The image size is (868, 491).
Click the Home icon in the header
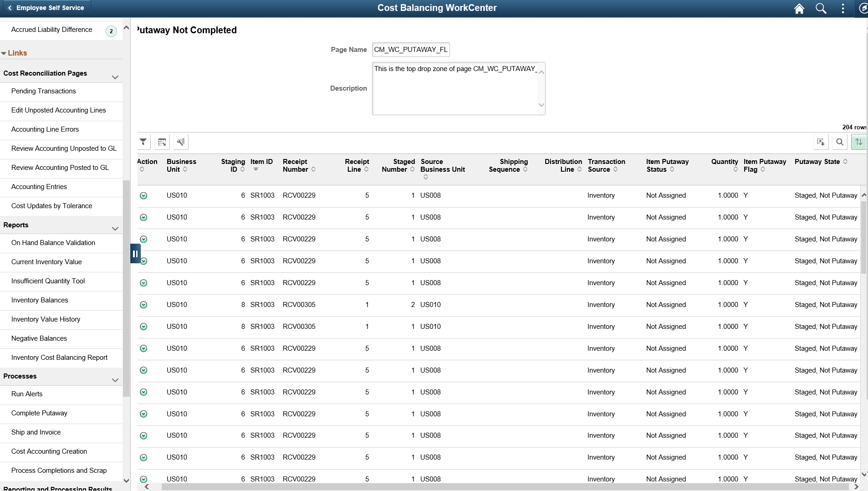tap(800, 8)
